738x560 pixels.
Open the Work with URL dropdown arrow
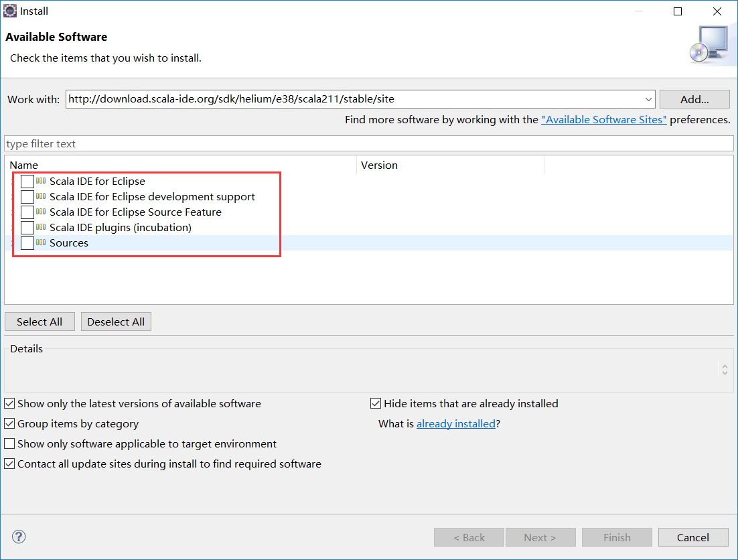(x=648, y=99)
